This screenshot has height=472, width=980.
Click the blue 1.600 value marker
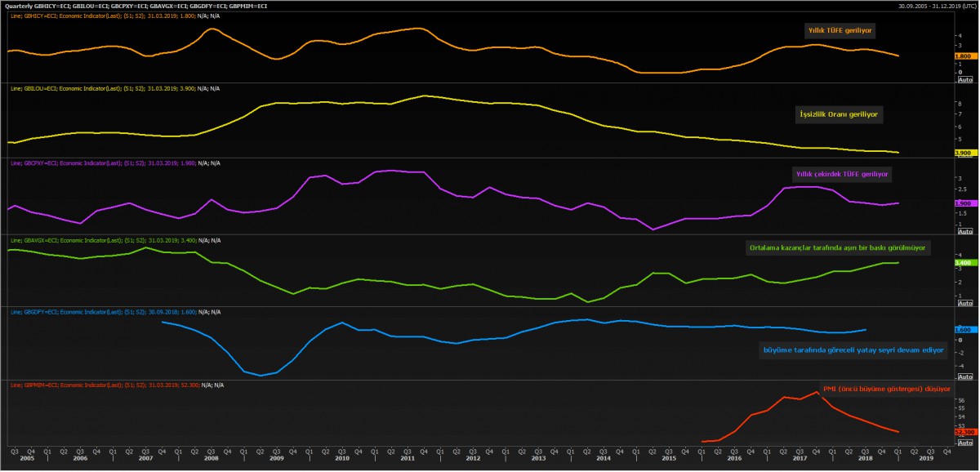point(962,330)
